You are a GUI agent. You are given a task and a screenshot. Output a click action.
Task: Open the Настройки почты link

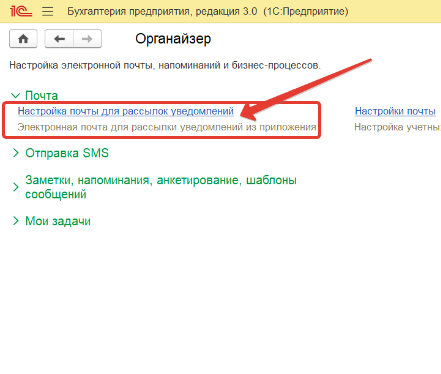tap(395, 111)
